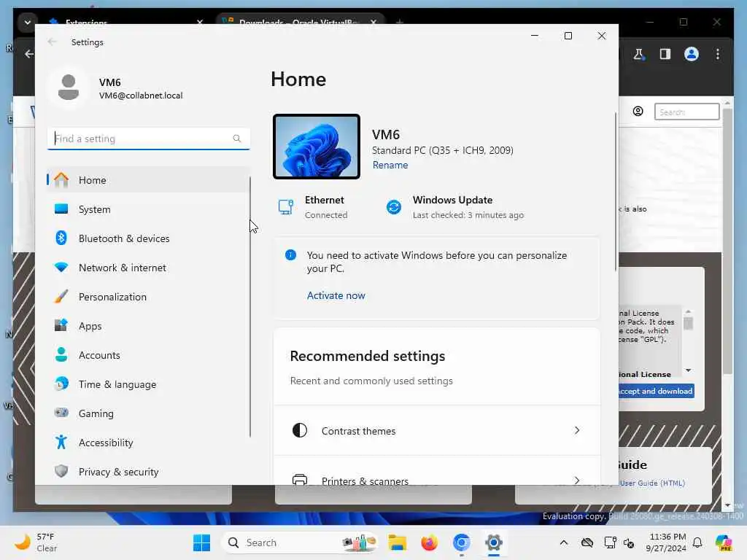Click Activate now link

point(336,295)
